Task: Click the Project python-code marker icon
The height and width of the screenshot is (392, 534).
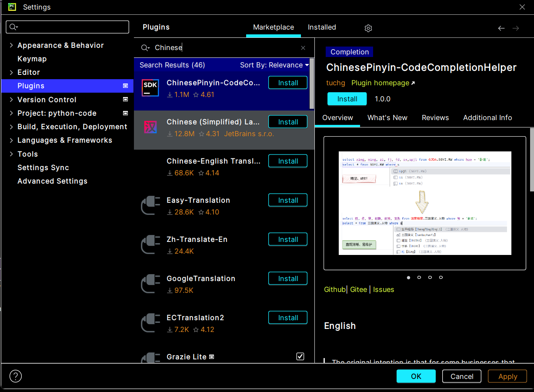Action: pos(125,113)
